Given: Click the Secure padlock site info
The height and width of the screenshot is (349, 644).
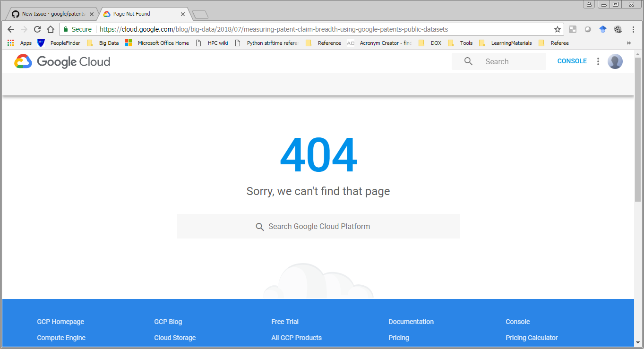Looking at the screenshot, I should point(77,29).
